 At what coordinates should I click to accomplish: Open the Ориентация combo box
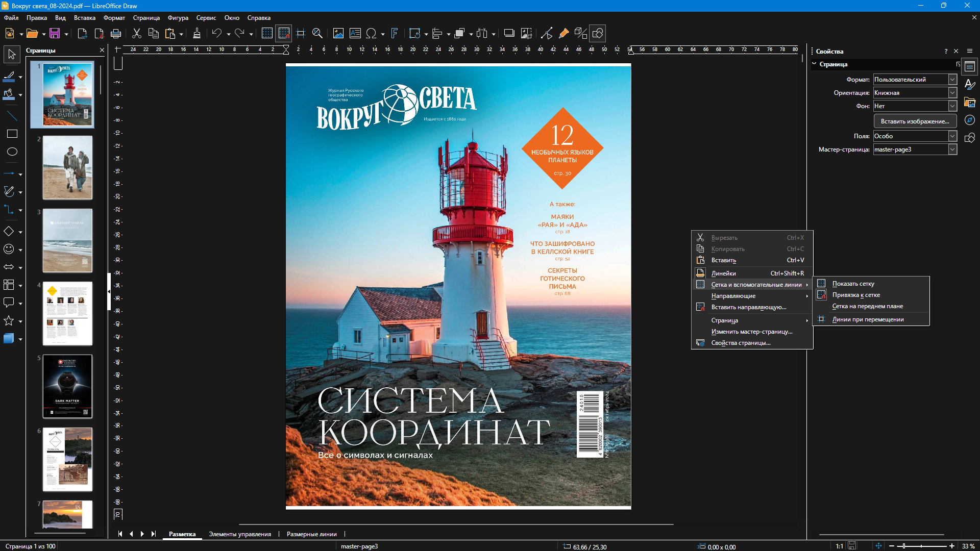pyautogui.click(x=952, y=93)
